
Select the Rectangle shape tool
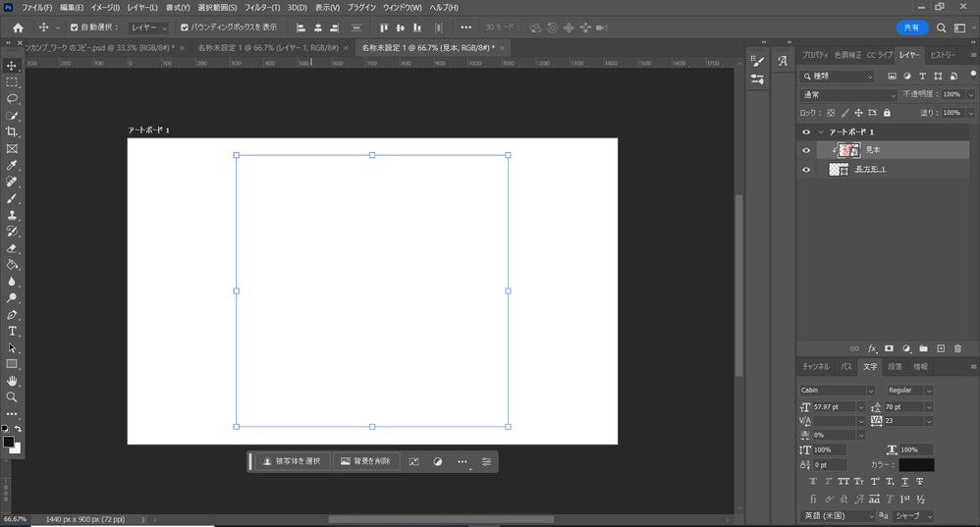(x=12, y=364)
